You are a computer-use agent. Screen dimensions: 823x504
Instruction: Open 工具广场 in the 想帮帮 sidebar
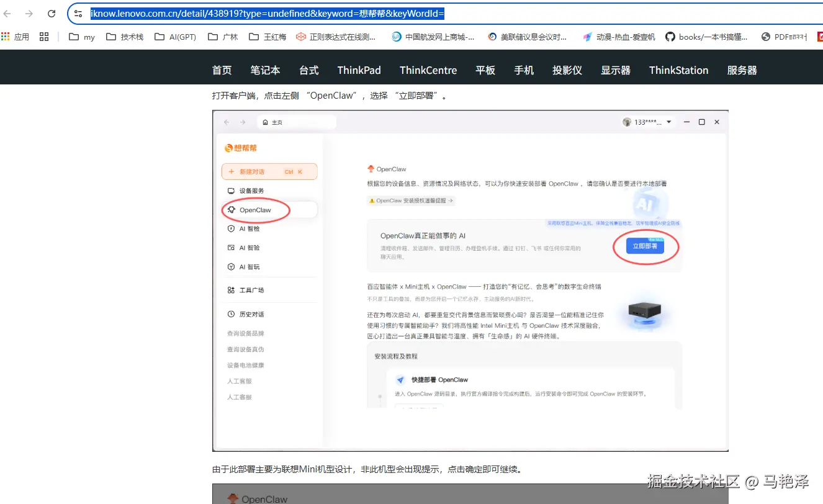[x=246, y=290]
